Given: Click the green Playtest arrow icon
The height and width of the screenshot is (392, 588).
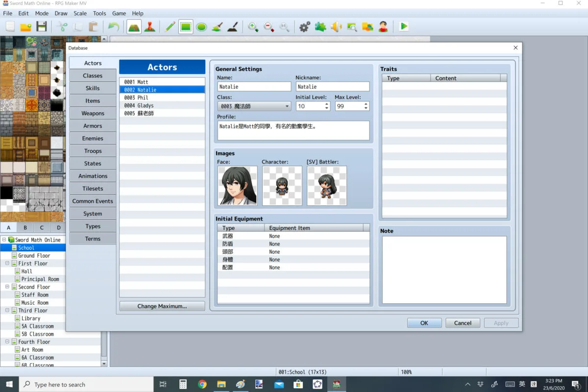Looking at the screenshot, I should 404,26.
